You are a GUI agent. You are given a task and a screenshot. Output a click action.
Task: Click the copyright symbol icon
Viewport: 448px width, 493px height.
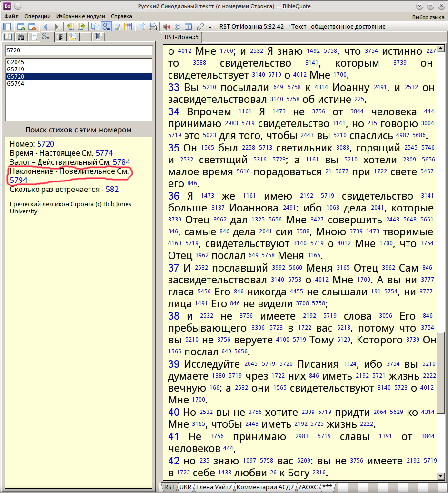pyautogui.click(x=178, y=27)
